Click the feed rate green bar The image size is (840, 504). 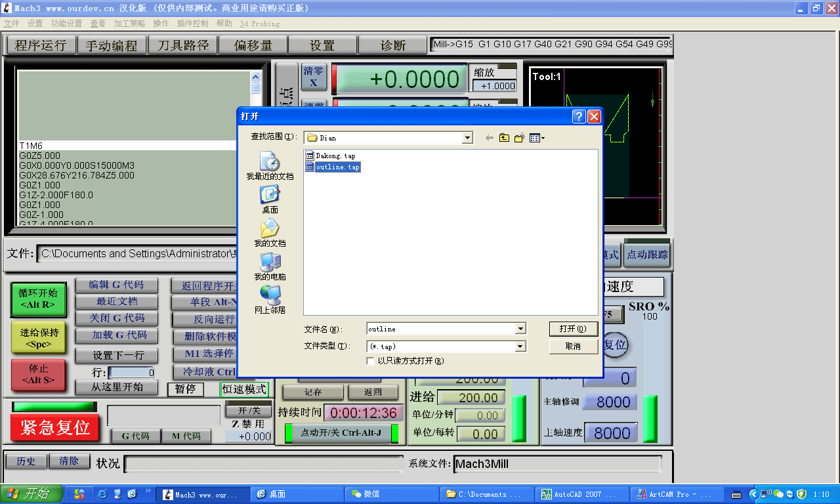click(x=518, y=419)
